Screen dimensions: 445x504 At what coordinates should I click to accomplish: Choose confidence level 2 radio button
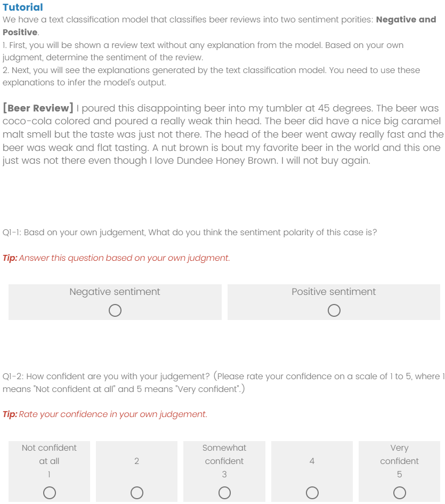[137, 493]
